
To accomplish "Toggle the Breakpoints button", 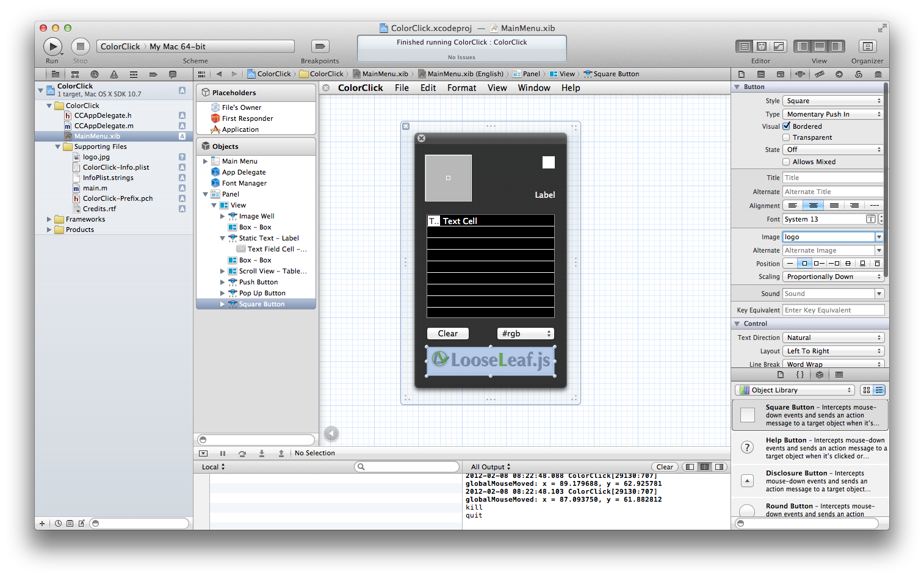I will coord(320,46).
